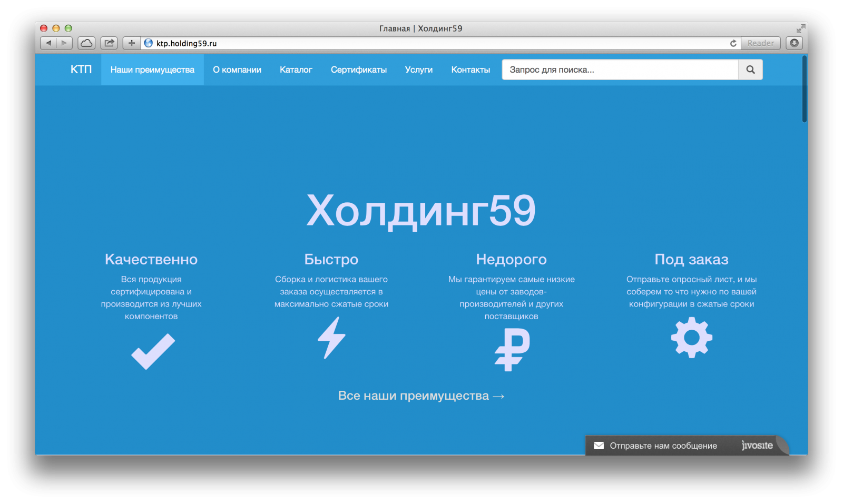Open the Наши преимущества menu item
The width and height of the screenshot is (843, 504).
coord(152,70)
